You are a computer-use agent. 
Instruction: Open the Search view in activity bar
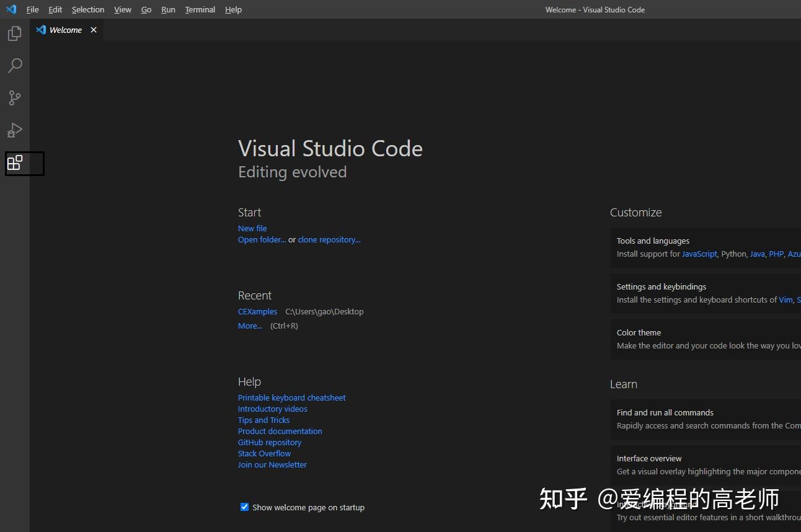pyautogui.click(x=15, y=66)
